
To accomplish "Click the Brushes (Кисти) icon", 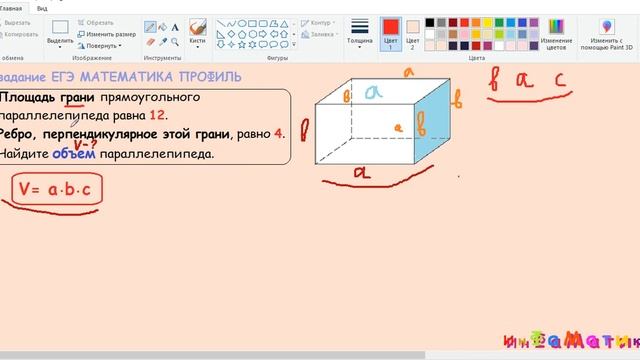I will click(x=198, y=27).
